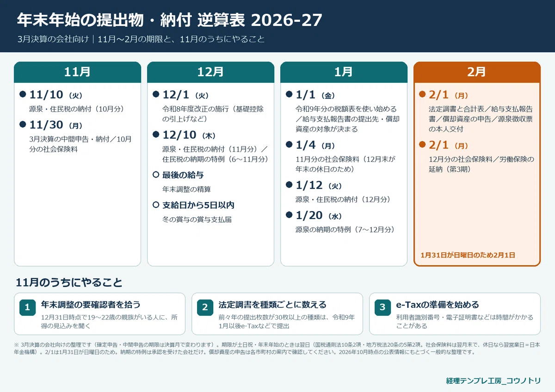
Task: Click the orange 2月 column header
Action: 477,72
